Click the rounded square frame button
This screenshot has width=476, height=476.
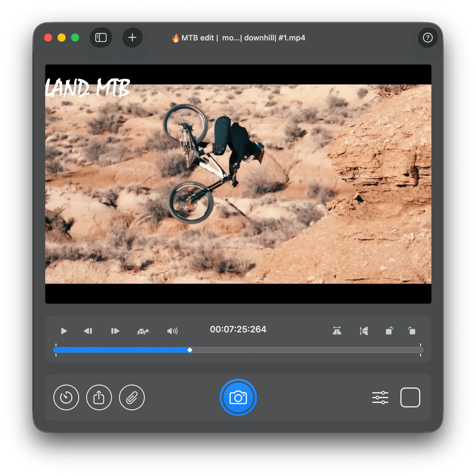point(410,397)
